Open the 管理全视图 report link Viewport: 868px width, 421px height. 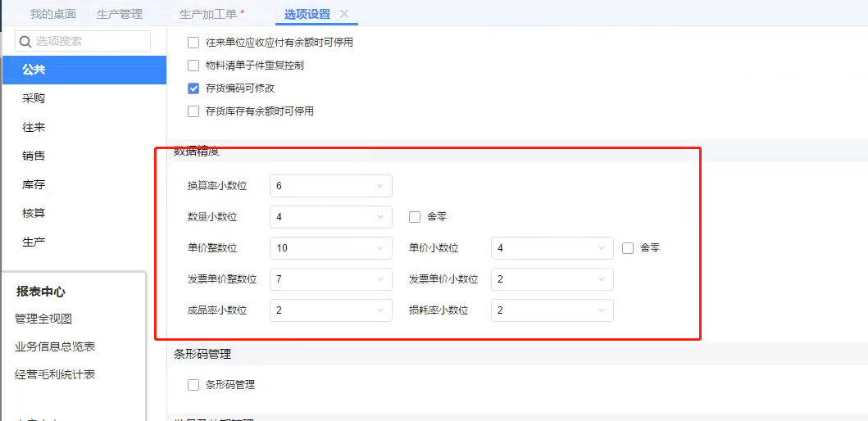[43, 319]
